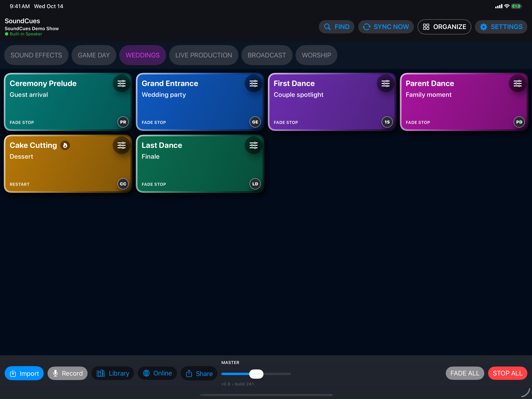Play the Ceremony Prelude cue card
Viewport: 532px width, 399px height.
point(68,102)
